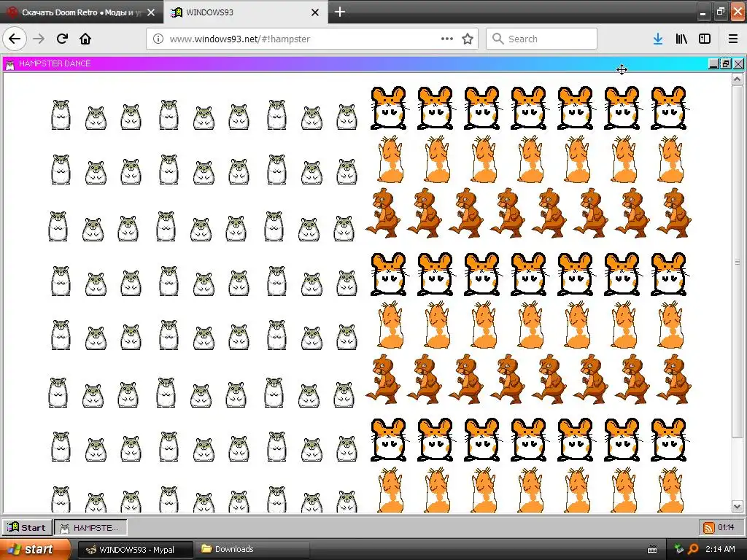The image size is (747, 560).
Task: Click the vertical scrollbar thumb
Action: point(737,262)
